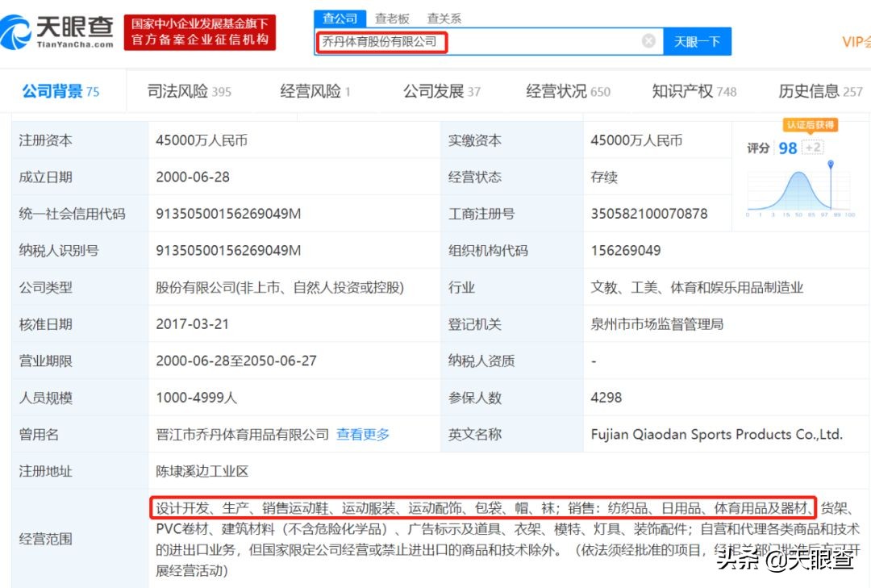Click the 纳税人识别号 label
Viewport: 871px width, 588px height.
tap(58, 251)
